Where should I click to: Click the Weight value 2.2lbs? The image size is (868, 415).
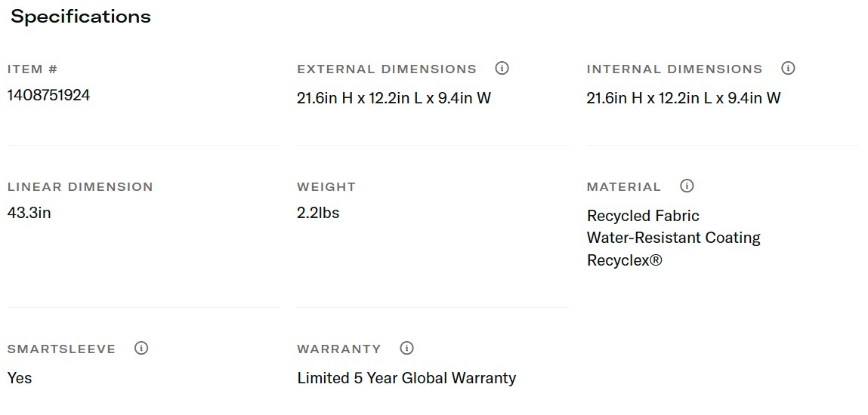[318, 213]
